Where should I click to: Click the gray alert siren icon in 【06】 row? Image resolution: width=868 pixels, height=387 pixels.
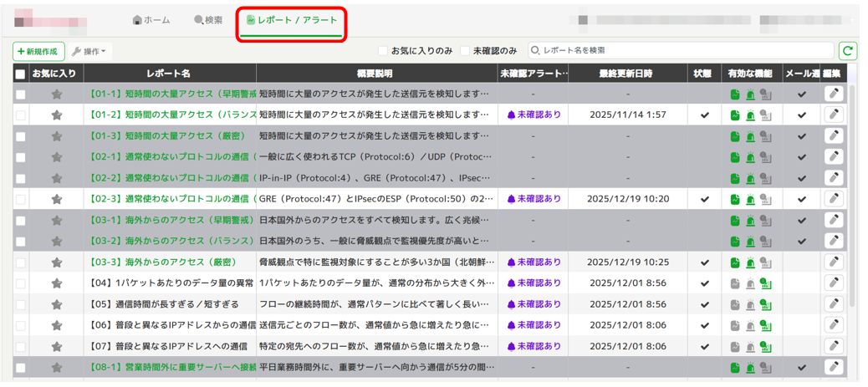coord(751,325)
